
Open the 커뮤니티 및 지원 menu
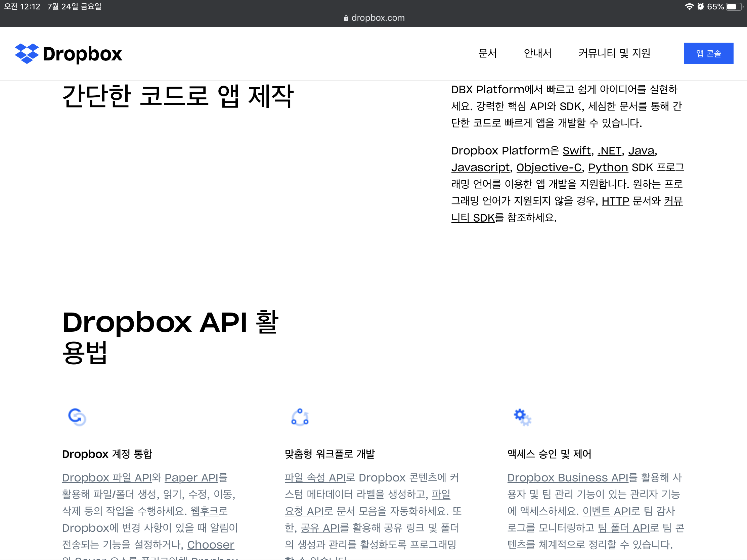[614, 53]
